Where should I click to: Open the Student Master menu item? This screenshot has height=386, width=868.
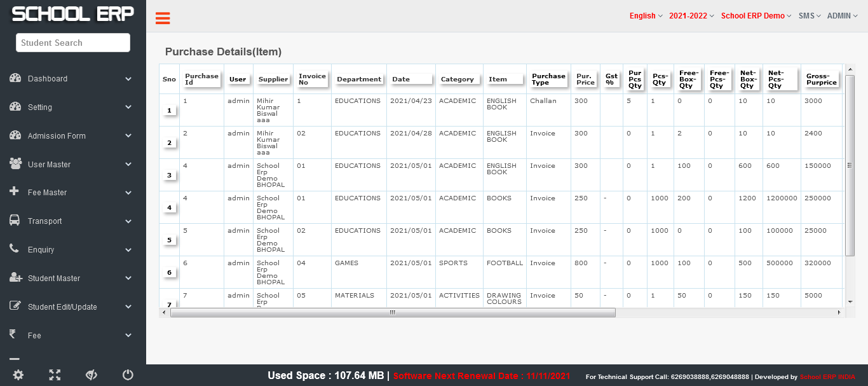click(x=73, y=279)
